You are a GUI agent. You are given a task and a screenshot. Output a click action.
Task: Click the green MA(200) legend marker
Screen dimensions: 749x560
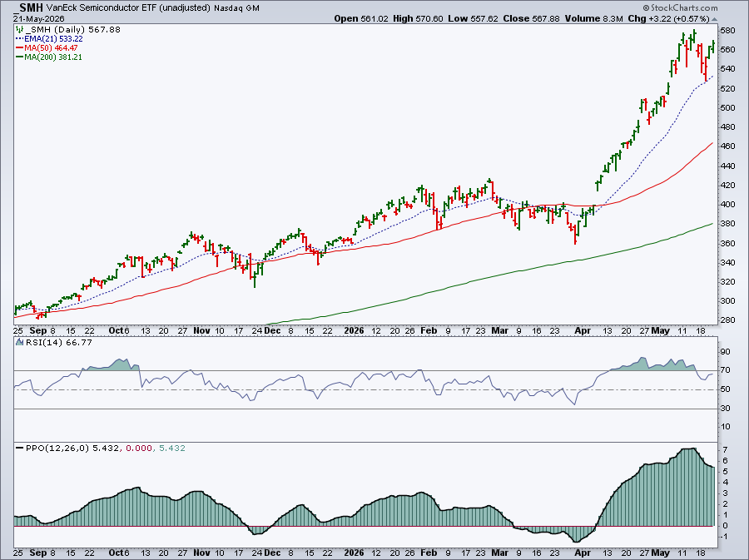(x=20, y=57)
